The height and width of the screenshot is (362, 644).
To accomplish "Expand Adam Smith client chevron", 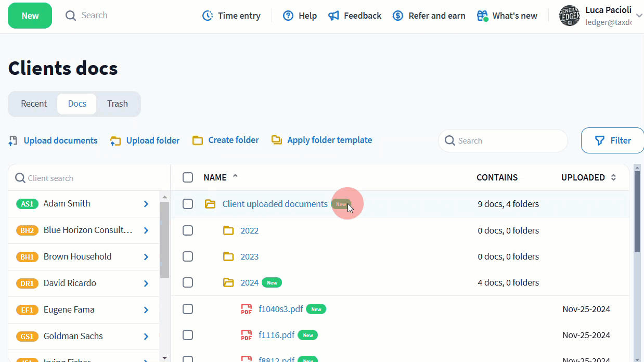I will (x=146, y=204).
